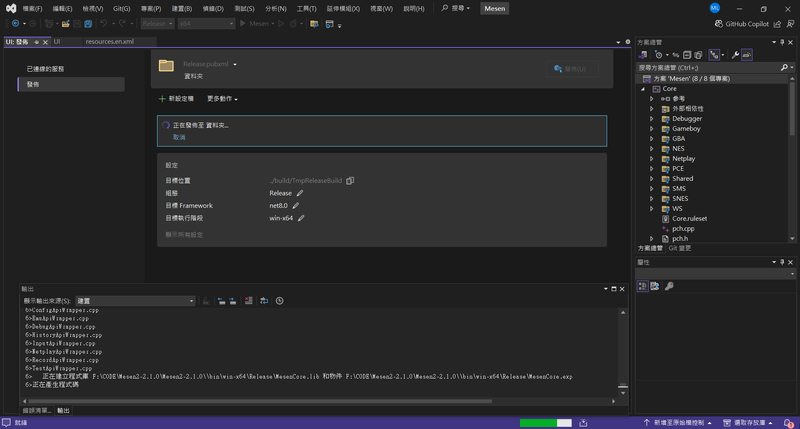Click the 發佈(U) publish button
Image resolution: width=800 pixels, height=429 pixels.
[572, 69]
